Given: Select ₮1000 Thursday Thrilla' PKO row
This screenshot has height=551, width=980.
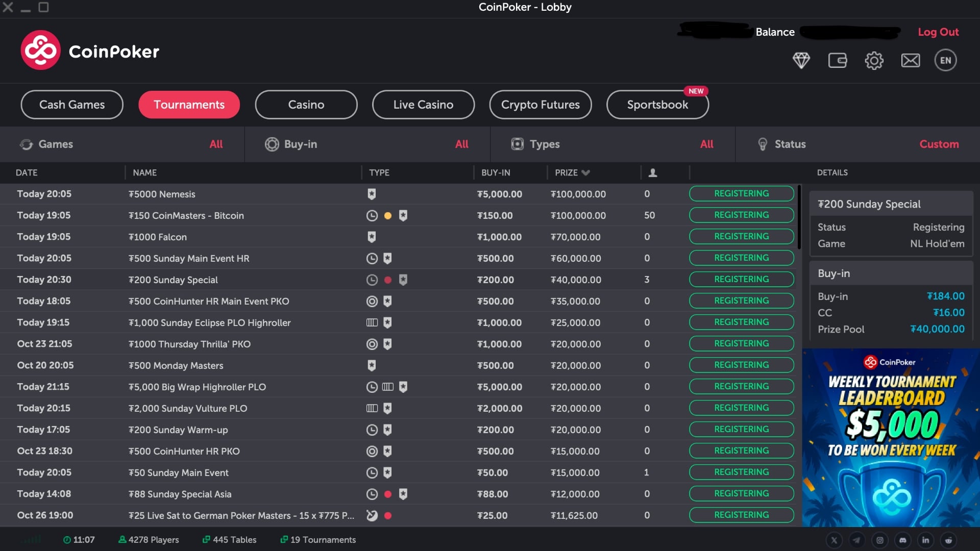Looking at the screenshot, I should 398,344.
